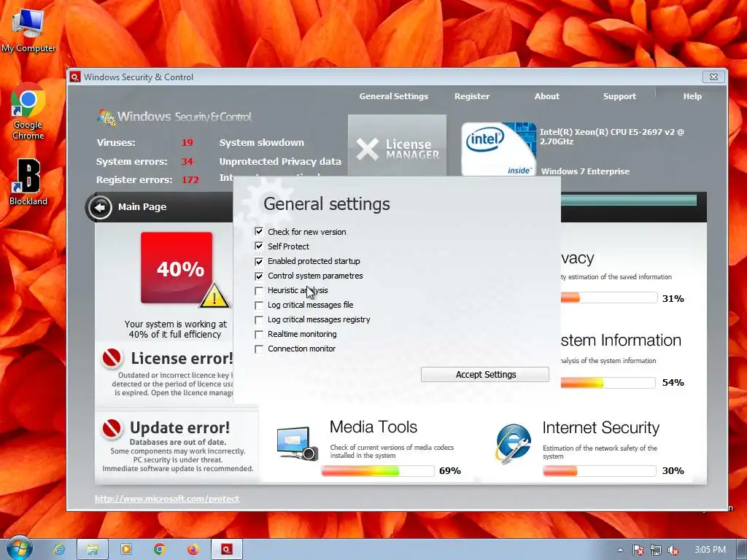Click the 40% efficiency red tile

pos(177,268)
